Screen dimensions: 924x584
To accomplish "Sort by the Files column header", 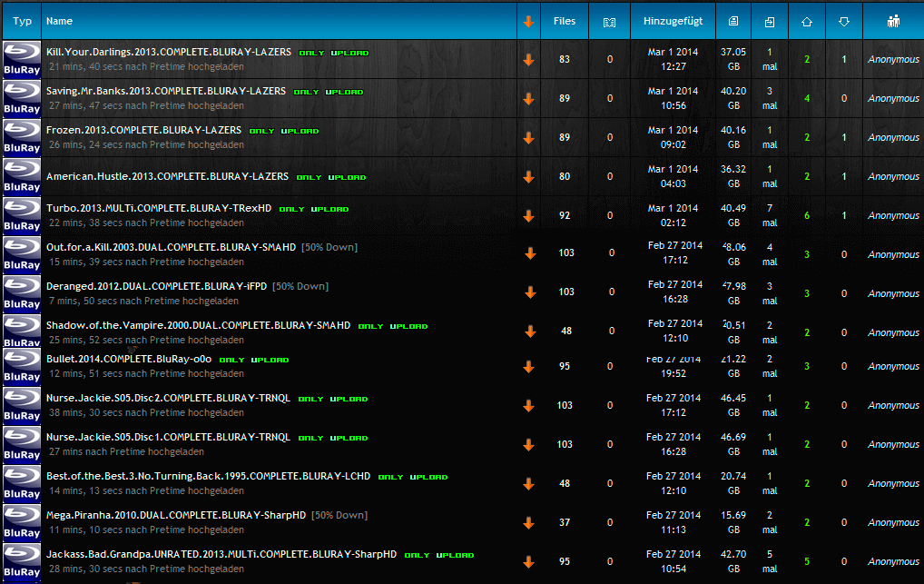I will click(x=564, y=21).
